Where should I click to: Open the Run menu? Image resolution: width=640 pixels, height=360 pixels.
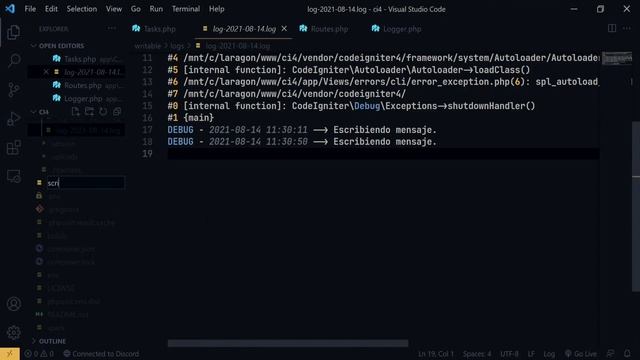[156, 9]
